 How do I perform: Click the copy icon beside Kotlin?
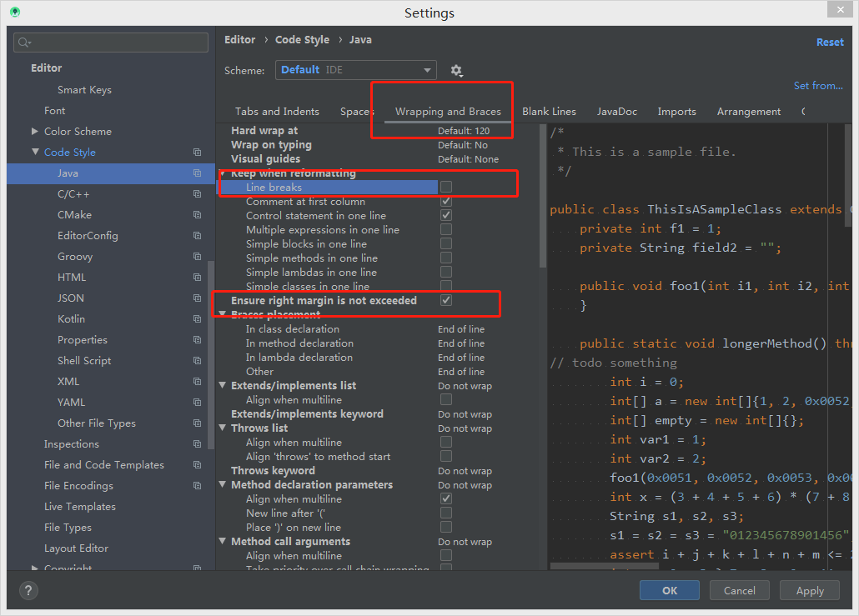click(x=197, y=319)
